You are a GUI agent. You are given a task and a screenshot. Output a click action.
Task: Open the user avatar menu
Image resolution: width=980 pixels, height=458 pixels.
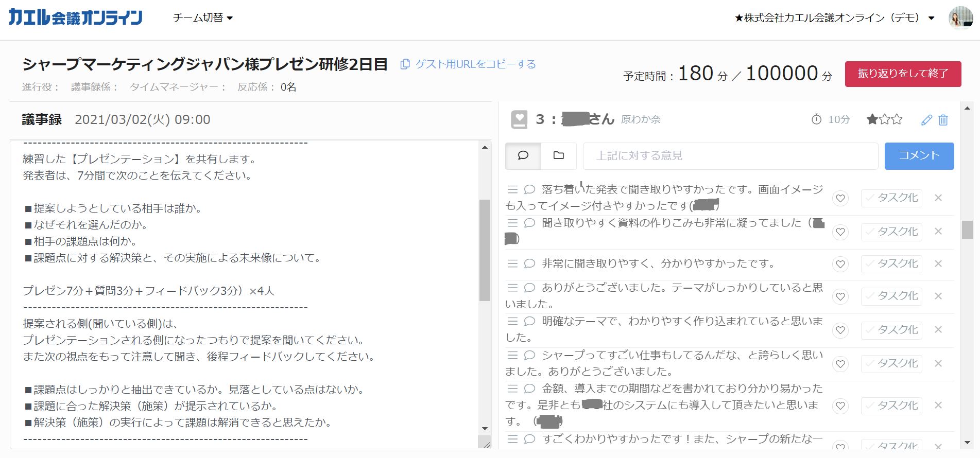click(x=960, y=18)
